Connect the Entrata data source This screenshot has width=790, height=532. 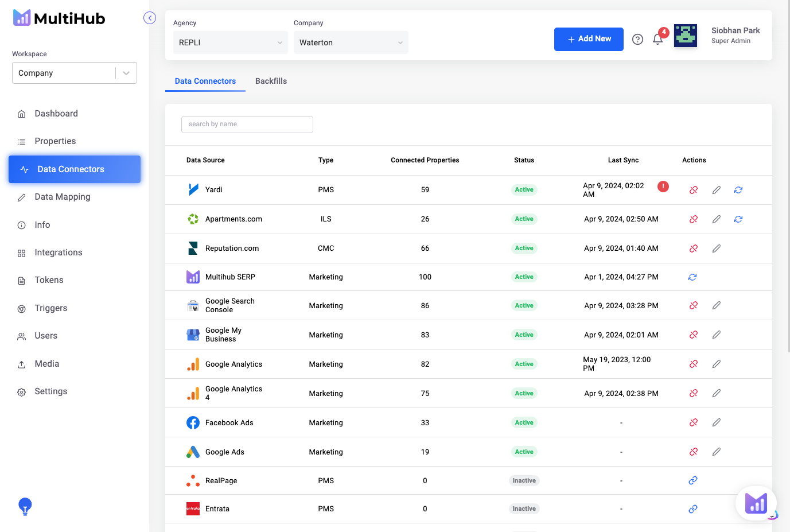[x=693, y=509]
